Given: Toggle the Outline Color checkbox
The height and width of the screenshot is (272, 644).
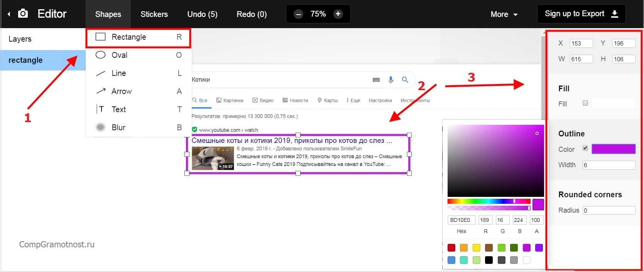Looking at the screenshot, I should 585,148.
